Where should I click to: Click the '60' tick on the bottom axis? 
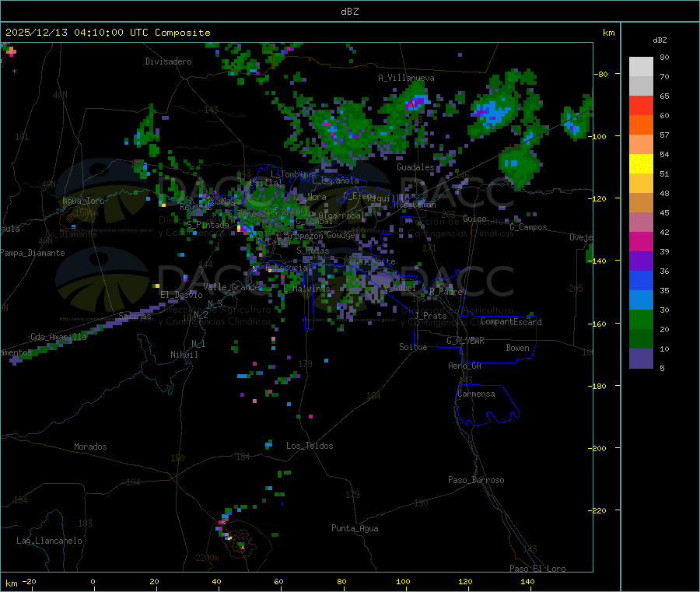click(278, 581)
